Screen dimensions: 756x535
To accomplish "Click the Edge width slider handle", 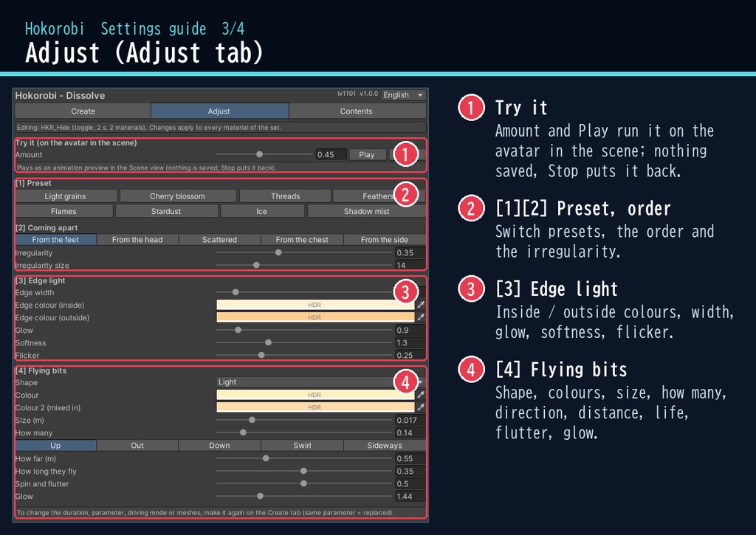I will click(236, 292).
